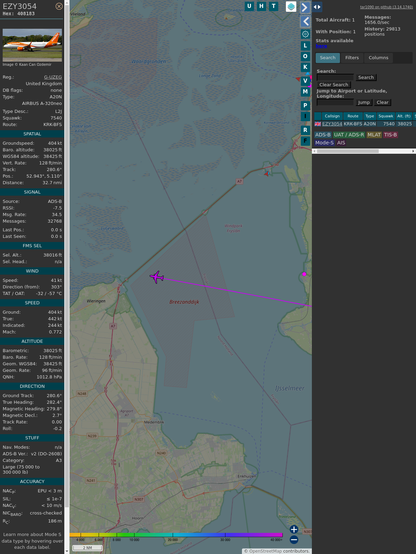Switch to the Filters tab

[352, 58]
